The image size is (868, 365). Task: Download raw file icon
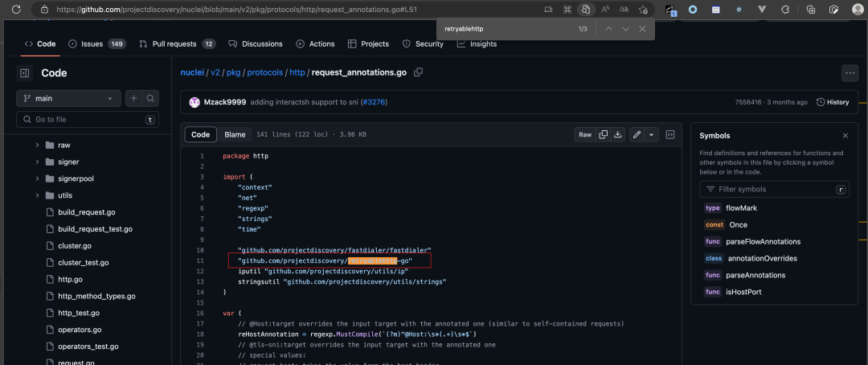[x=618, y=134]
